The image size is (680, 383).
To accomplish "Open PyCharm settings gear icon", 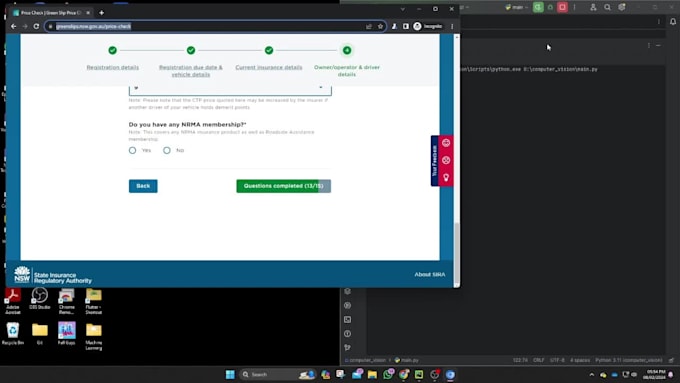I will pos(622,7).
